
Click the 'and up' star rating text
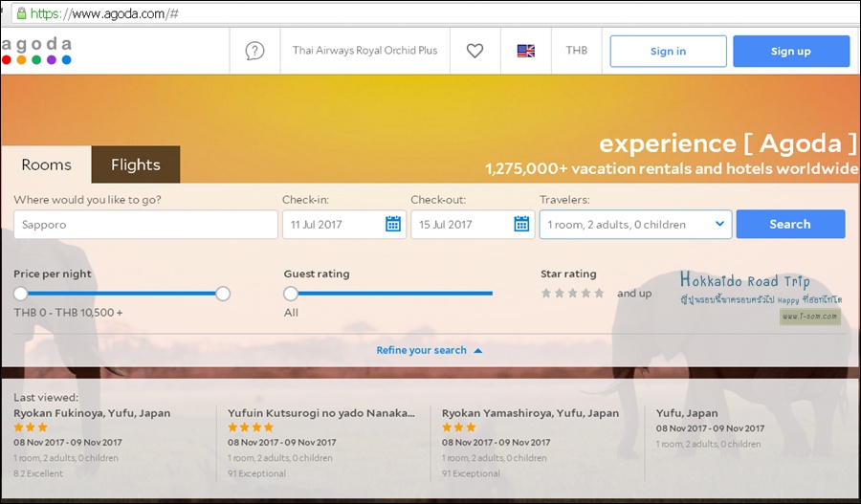click(634, 294)
